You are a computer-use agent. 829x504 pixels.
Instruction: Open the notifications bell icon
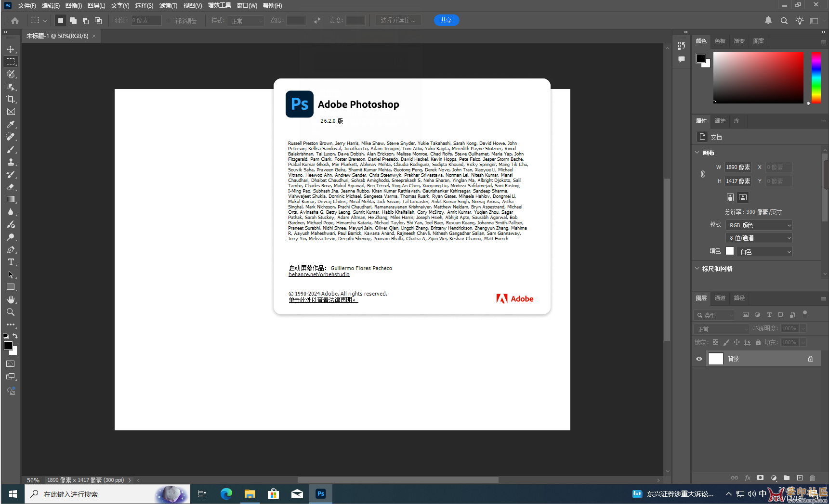pyautogui.click(x=768, y=20)
